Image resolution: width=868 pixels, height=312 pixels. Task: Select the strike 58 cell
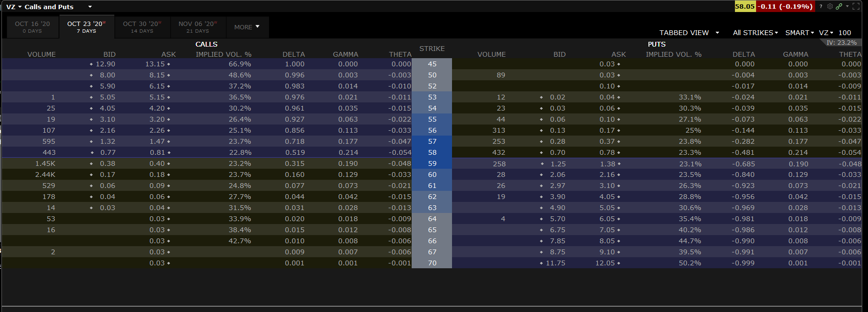(x=432, y=152)
